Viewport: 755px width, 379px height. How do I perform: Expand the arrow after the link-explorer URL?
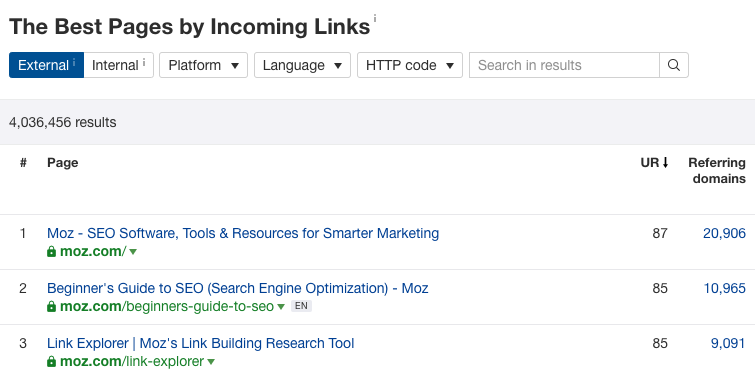tap(211, 362)
